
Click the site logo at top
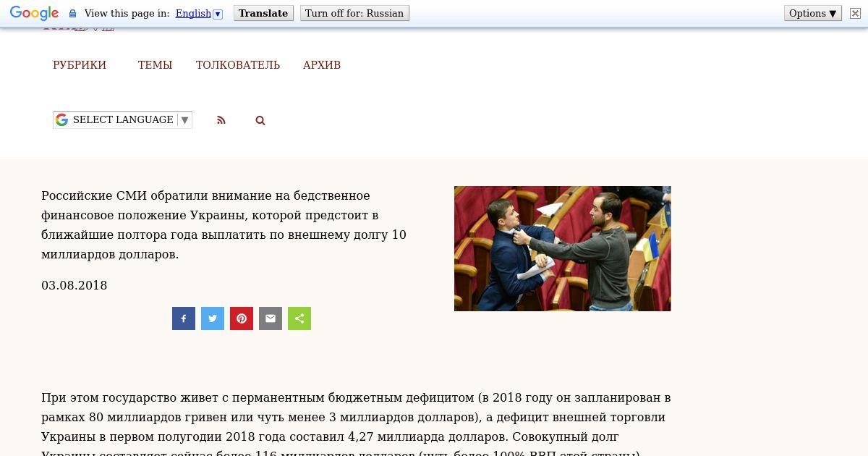click(78, 28)
